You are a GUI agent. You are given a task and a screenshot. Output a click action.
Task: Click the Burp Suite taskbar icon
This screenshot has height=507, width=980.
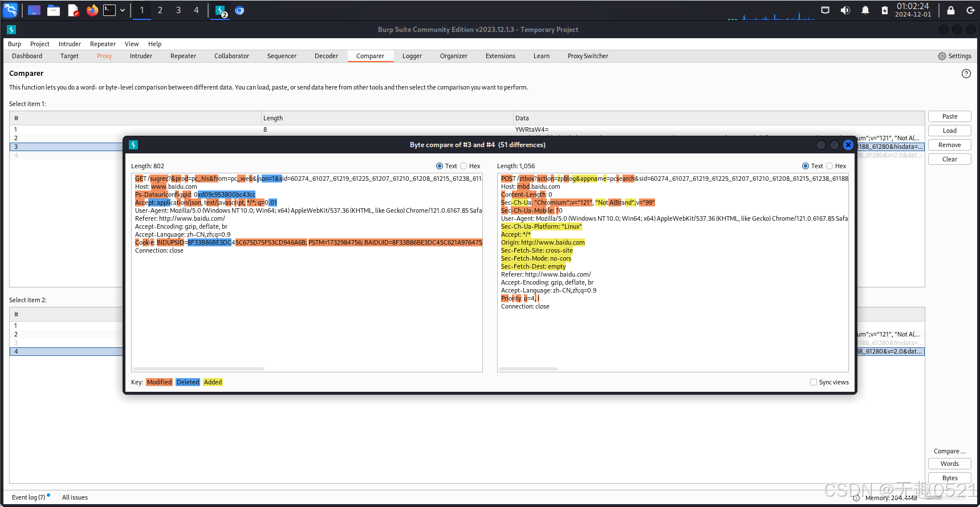coord(221,10)
